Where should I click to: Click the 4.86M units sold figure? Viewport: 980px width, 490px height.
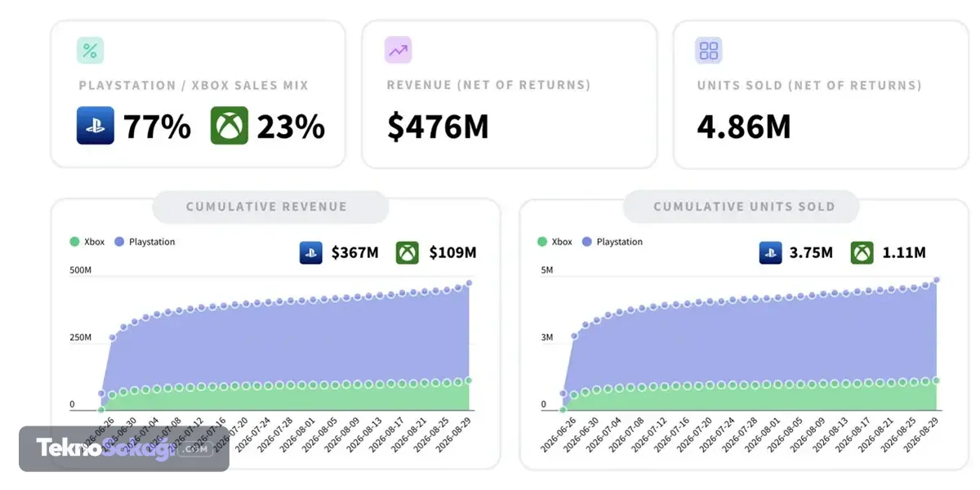744,127
